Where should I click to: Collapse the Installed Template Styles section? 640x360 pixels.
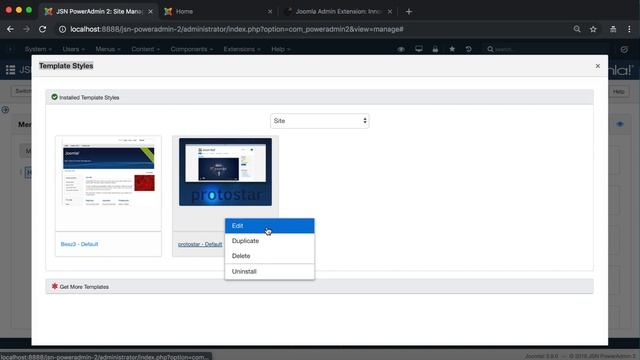320,97
